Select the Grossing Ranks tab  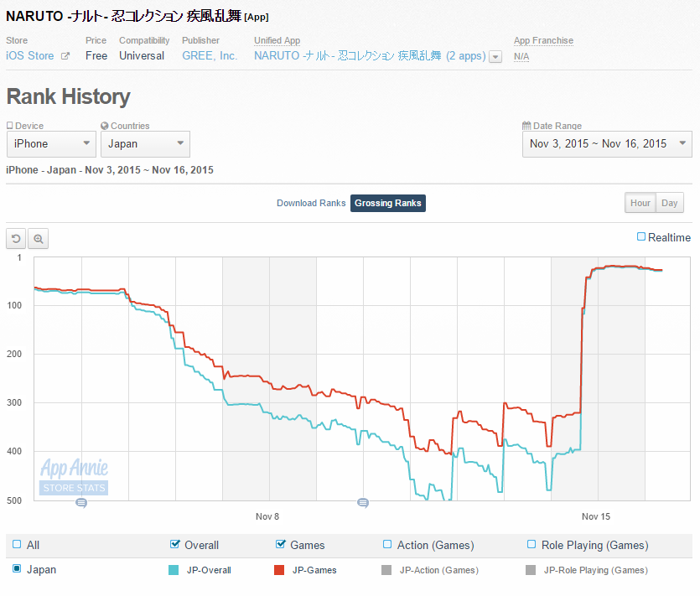point(388,203)
